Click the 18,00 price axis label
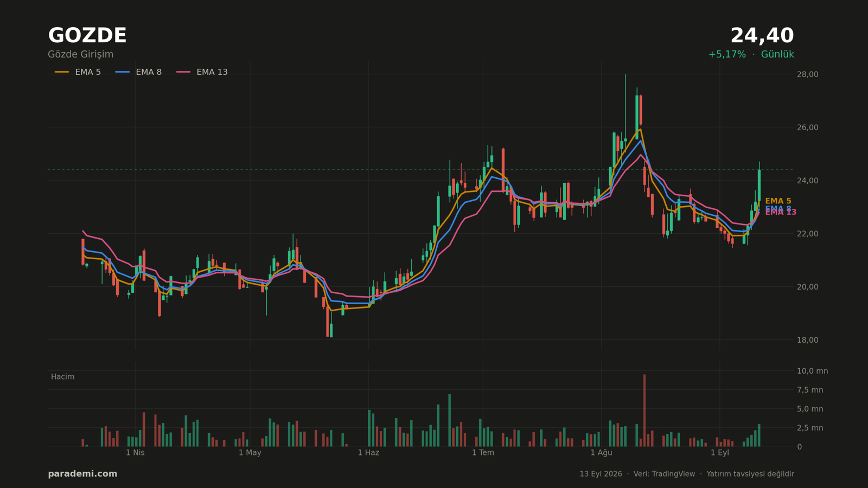 coord(807,340)
